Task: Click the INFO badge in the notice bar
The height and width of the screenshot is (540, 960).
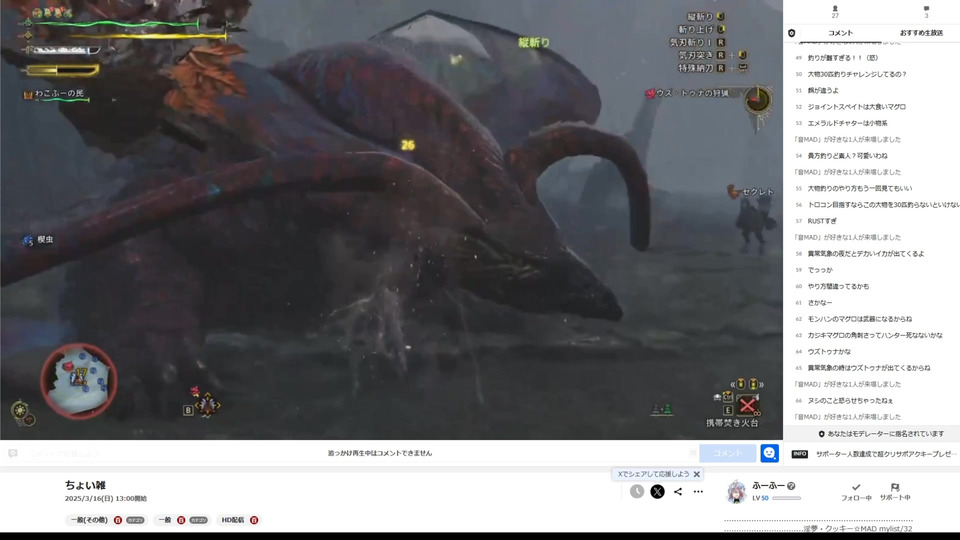Action: (x=800, y=454)
